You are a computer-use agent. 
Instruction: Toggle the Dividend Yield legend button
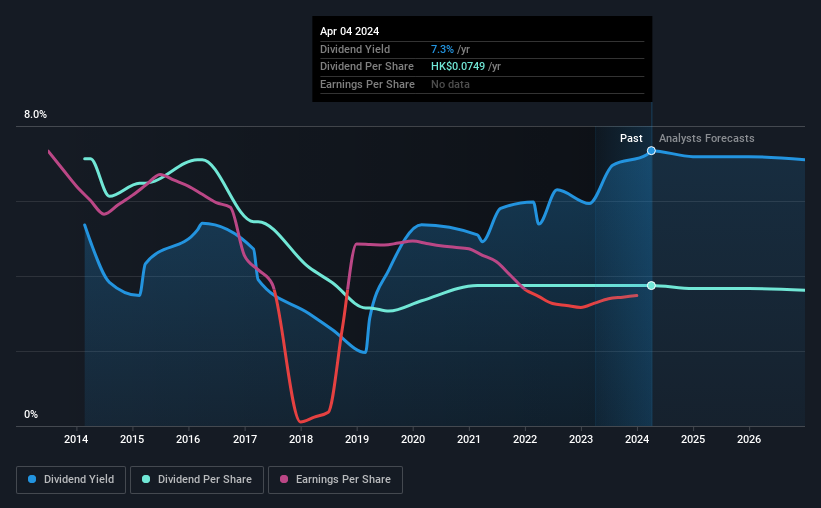[71, 480]
